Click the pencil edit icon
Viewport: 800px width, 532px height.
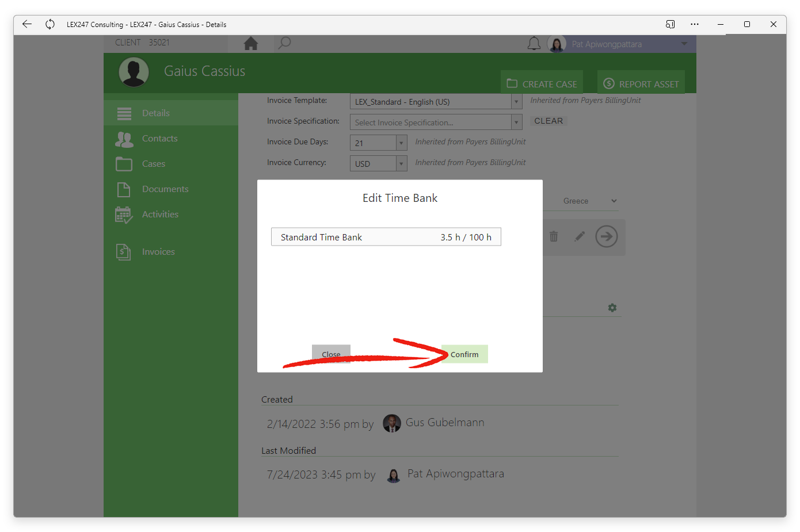(580, 236)
